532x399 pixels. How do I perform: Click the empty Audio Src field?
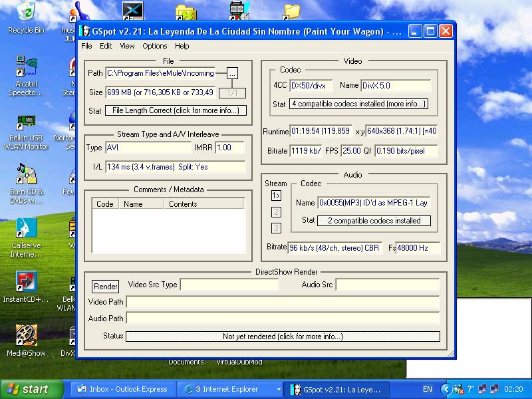click(x=388, y=285)
